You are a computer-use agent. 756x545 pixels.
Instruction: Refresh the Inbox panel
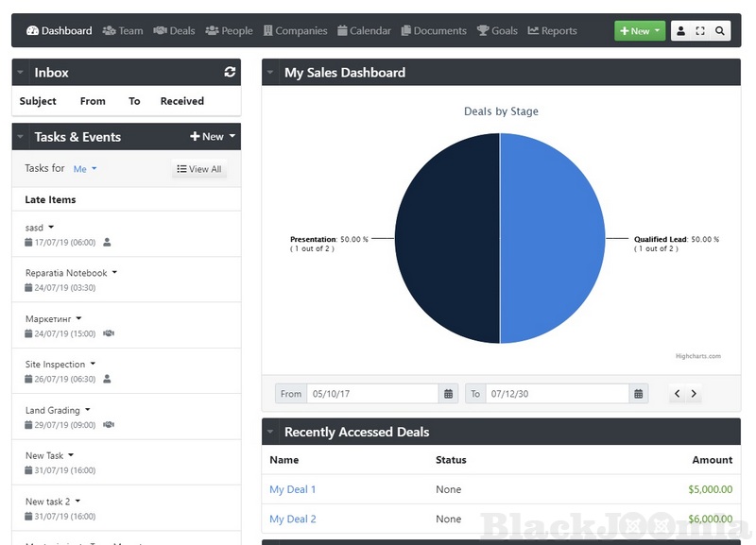pyautogui.click(x=230, y=73)
